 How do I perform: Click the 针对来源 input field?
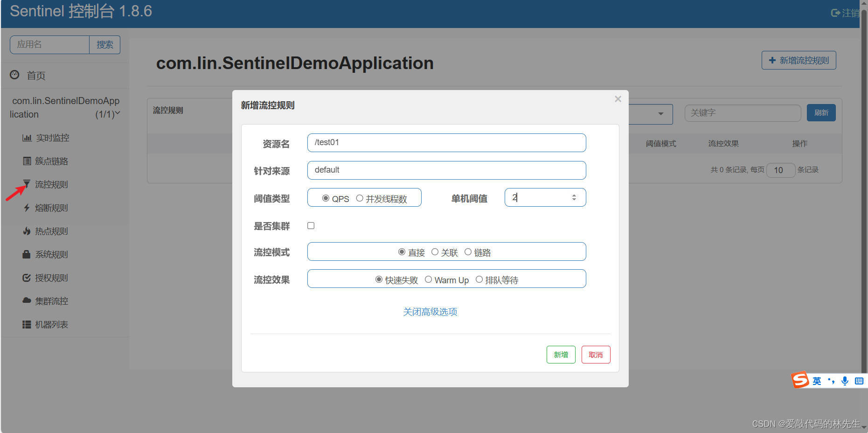(x=446, y=170)
